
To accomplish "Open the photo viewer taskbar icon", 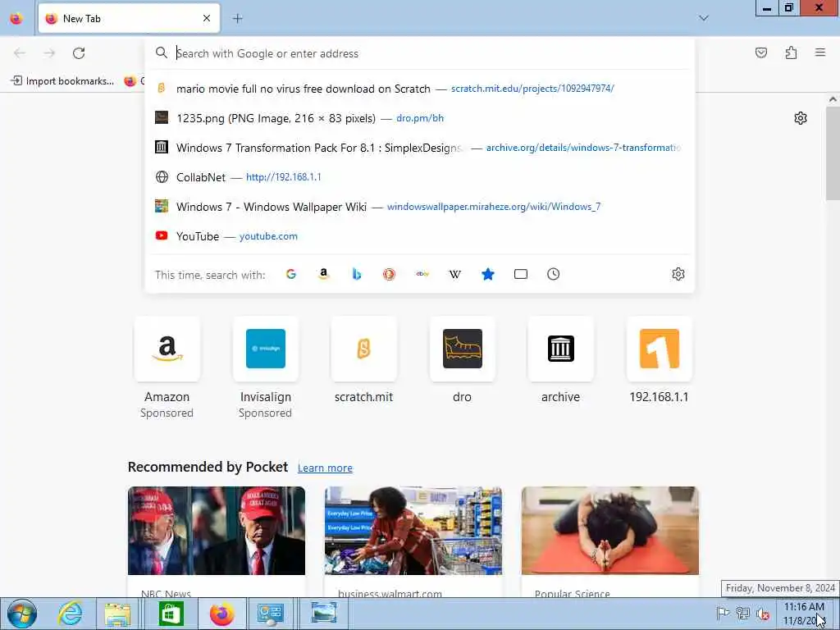I will point(324,614).
